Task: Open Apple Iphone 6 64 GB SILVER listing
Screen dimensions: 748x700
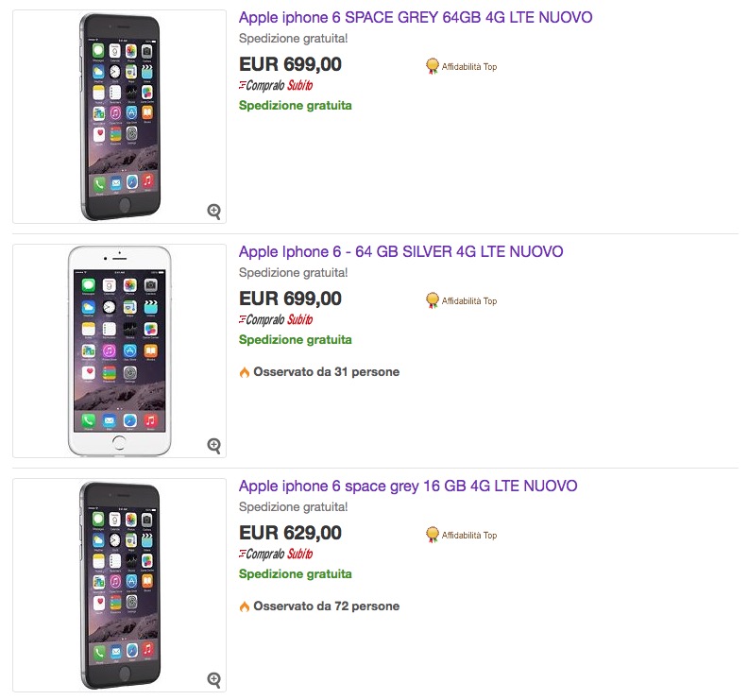Action: 400,252
